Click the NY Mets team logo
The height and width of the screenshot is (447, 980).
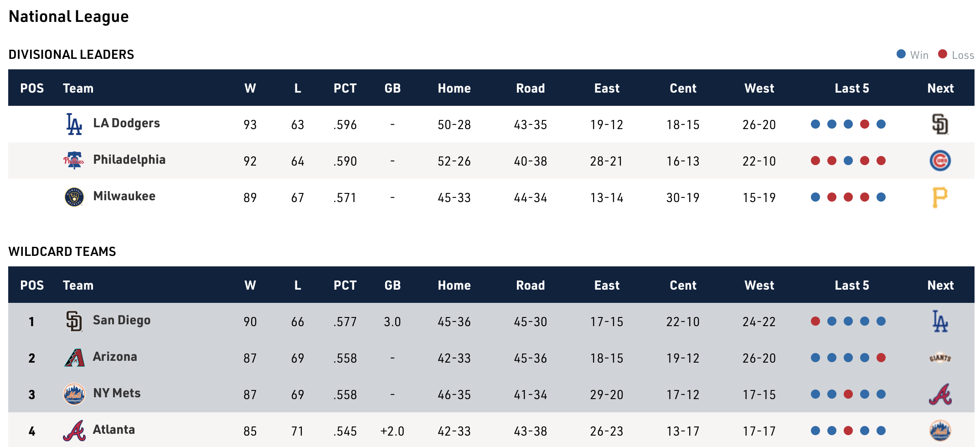pos(74,394)
